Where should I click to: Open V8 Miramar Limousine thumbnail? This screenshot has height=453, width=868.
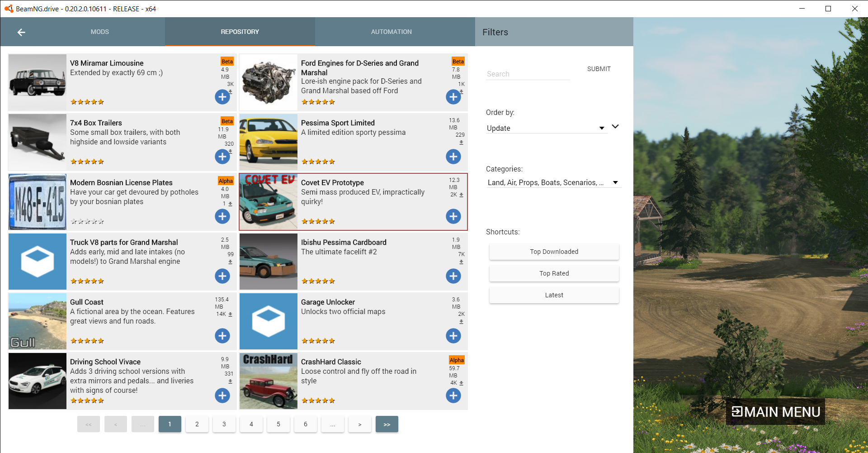point(38,82)
